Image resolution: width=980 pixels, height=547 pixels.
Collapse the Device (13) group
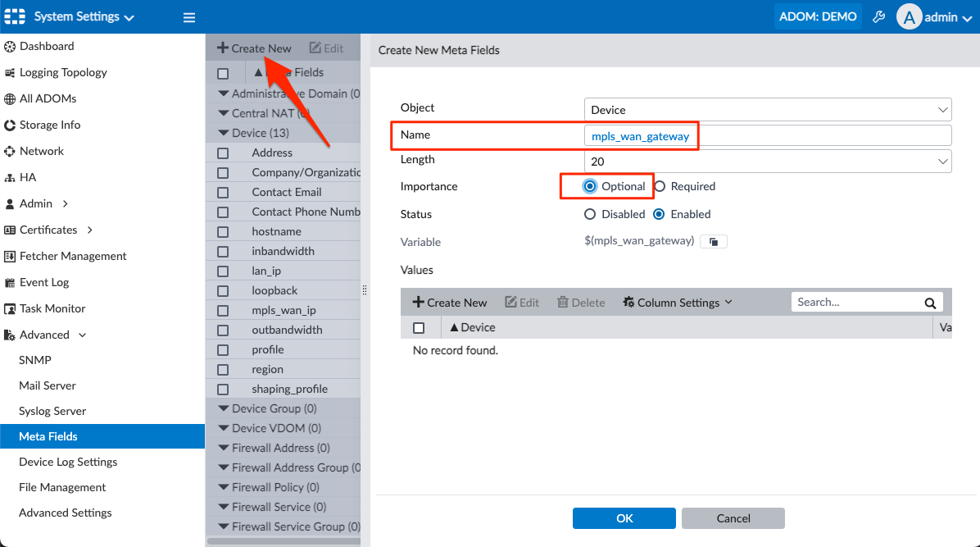[223, 132]
